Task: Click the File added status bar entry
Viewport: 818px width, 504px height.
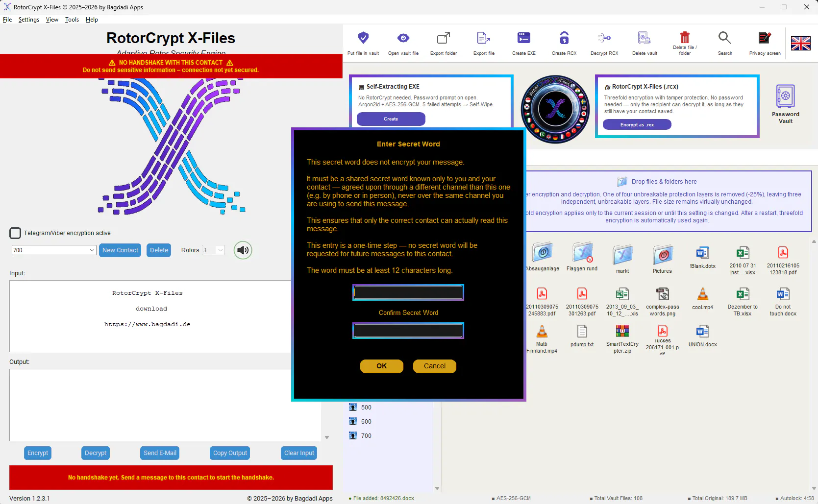Action: click(381, 499)
